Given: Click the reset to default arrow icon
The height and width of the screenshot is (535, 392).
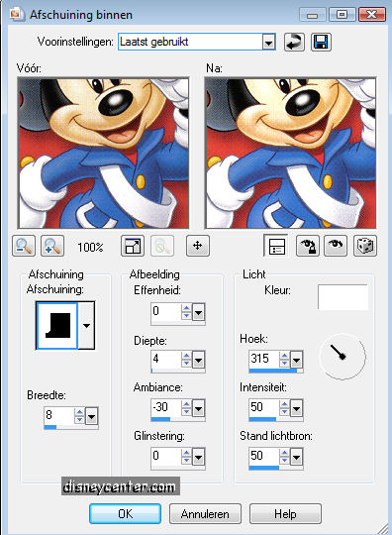Looking at the screenshot, I should 294,43.
